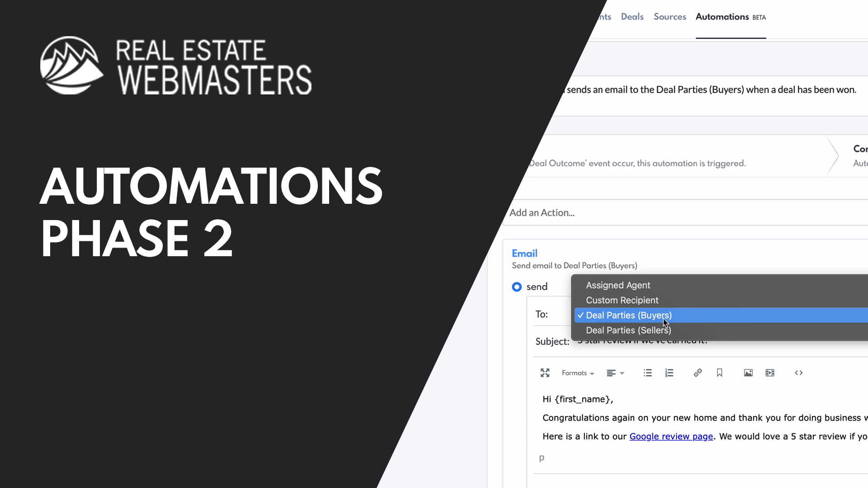Click the insert link icon
The width and height of the screenshot is (868, 488).
(x=698, y=373)
